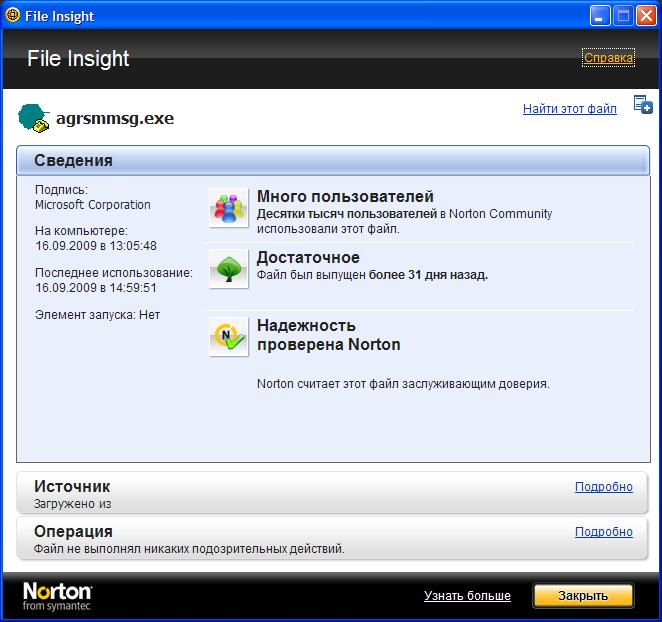662x622 pixels.
Task: Click the Microsoft Corporation signature text
Action: 92,205
